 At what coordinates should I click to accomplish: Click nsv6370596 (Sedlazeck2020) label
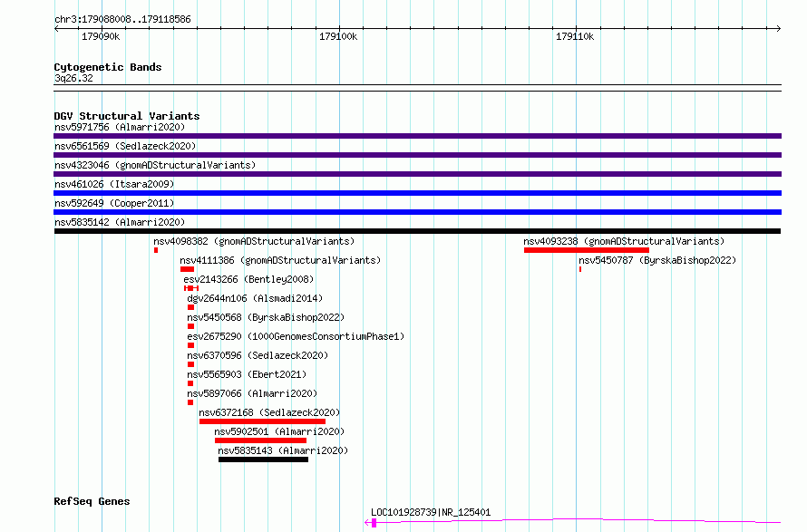(258, 355)
